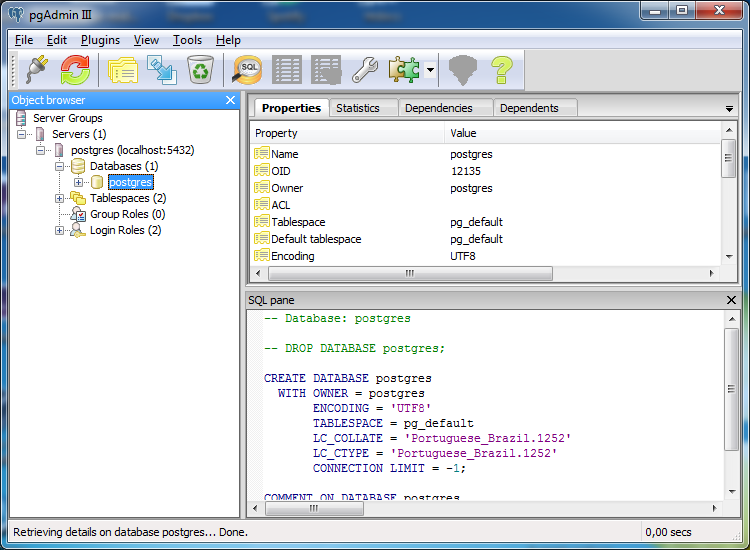
Task: Click the Add server connection plug icon
Action: pos(36,70)
